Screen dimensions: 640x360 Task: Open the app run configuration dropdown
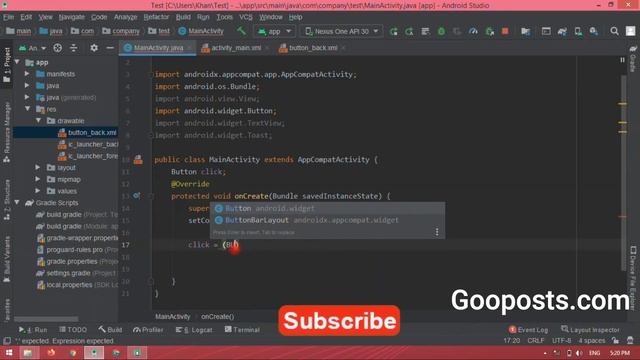pyautogui.click(x=274, y=31)
